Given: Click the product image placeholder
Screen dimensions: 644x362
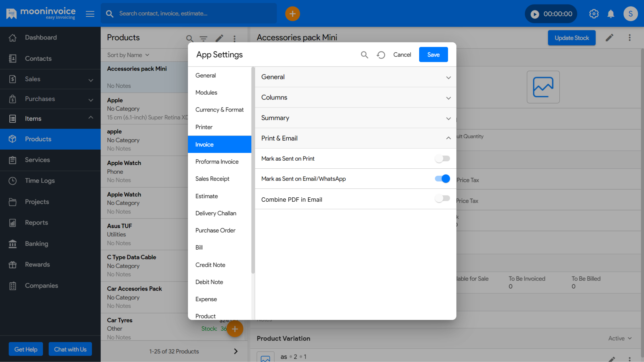Looking at the screenshot, I should [x=543, y=87].
